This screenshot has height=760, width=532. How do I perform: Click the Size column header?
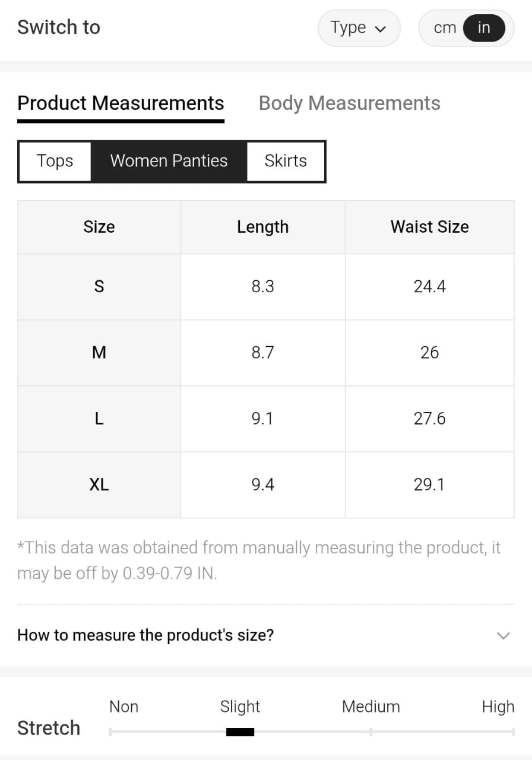click(x=99, y=227)
